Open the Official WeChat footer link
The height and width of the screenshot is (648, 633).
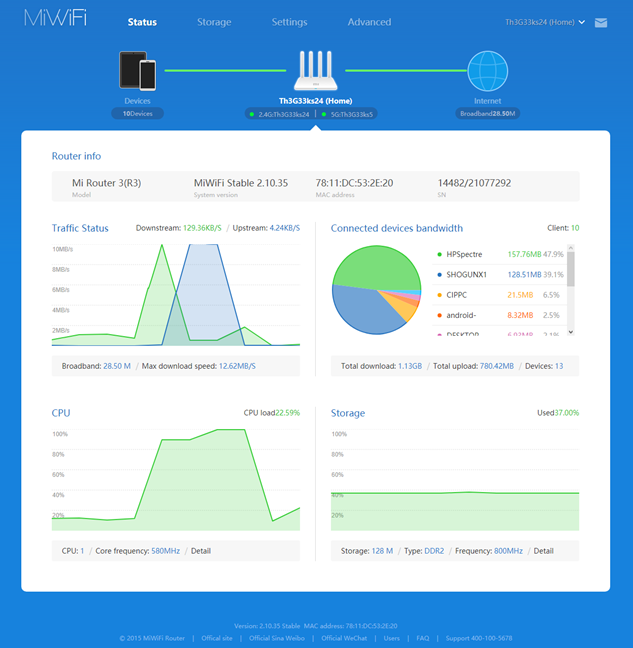[x=344, y=638]
